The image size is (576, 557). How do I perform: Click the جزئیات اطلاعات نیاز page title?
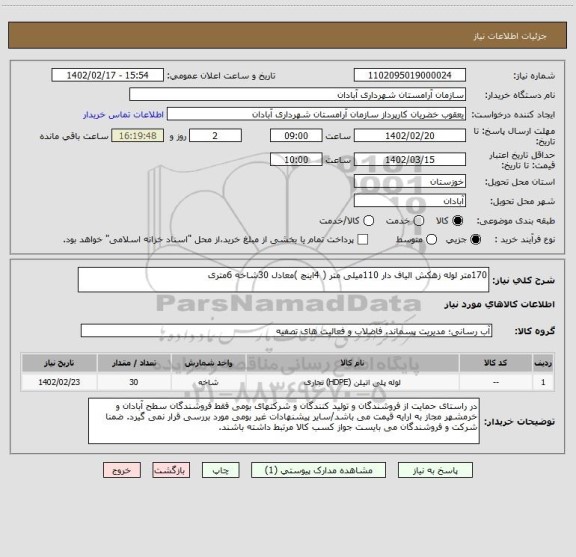[x=510, y=36]
